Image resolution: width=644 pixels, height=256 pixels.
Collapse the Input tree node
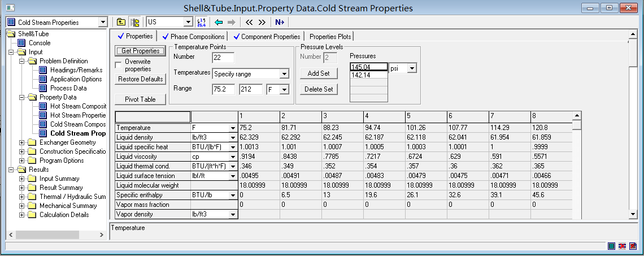(11, 52)
